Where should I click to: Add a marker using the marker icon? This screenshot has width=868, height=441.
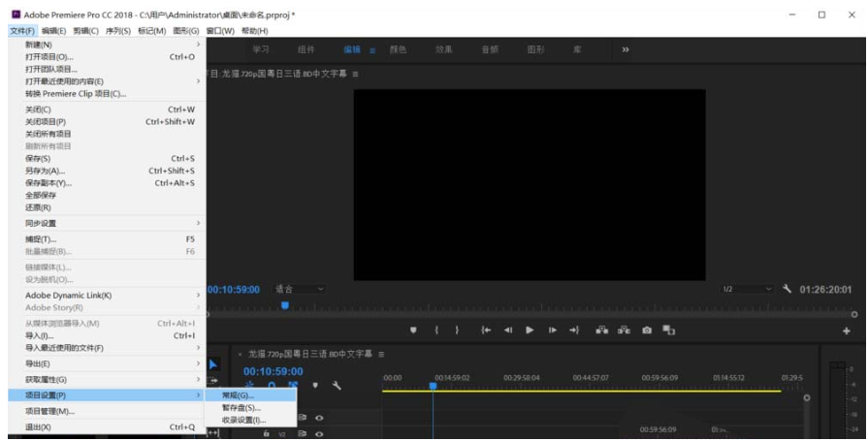point(413,331)
